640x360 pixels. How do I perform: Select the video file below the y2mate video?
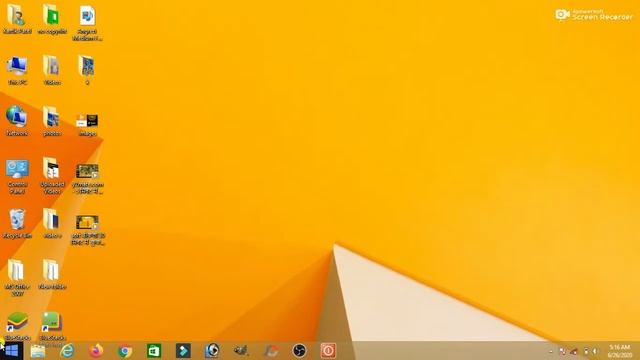click(87, 229)
